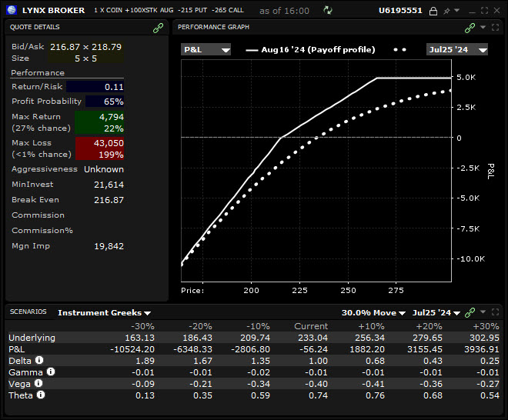Click the green Max Return value cell
This screenshot has width=508, height=420.
[99, 122]
